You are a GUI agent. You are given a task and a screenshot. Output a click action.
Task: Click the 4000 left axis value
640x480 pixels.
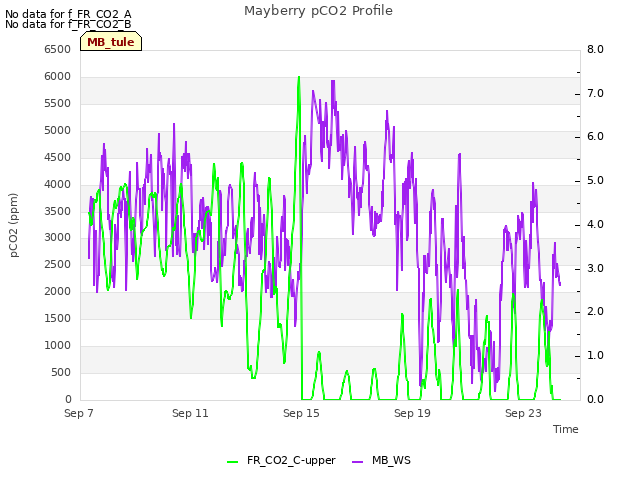58,184
